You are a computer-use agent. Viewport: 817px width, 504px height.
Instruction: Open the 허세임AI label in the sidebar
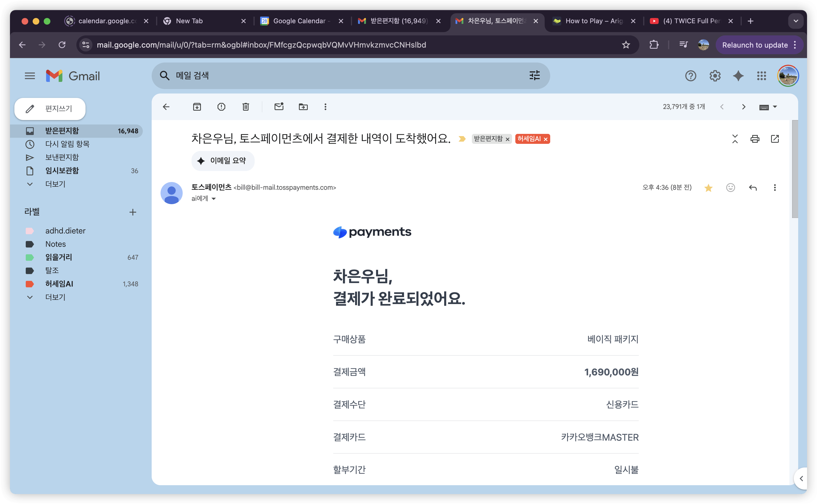(59, 284)
